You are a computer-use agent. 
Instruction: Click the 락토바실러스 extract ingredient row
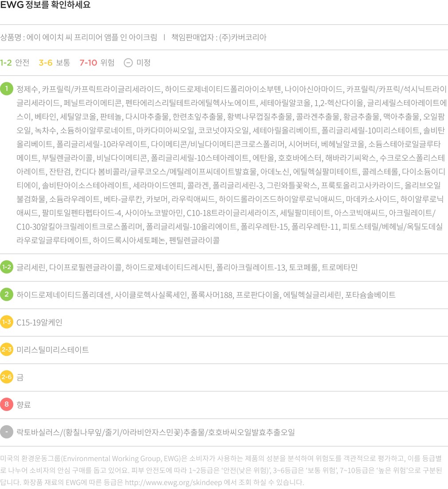click(155, 432)
